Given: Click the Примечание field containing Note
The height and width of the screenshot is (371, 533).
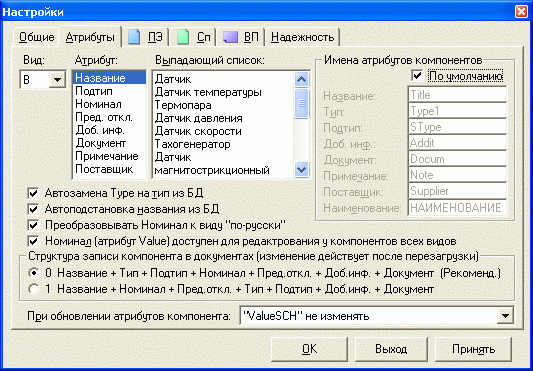Looking at the screenshot, I should 457,175.
